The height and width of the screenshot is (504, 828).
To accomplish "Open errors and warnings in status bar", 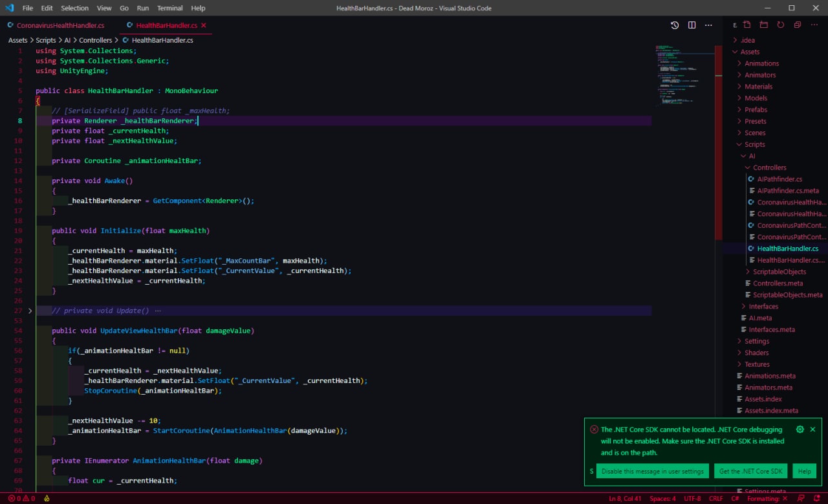I will (21, 499).
